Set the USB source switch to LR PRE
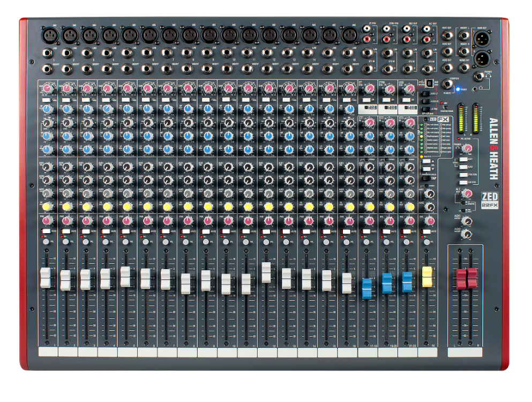The height and width of the screenshot is (402, 532). (x=425, y=109)
